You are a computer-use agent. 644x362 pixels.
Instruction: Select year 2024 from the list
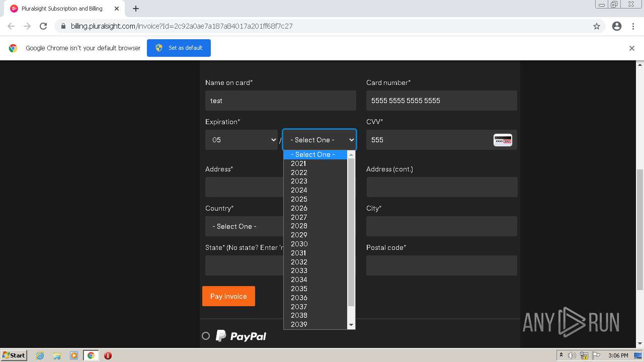[315, 190]
